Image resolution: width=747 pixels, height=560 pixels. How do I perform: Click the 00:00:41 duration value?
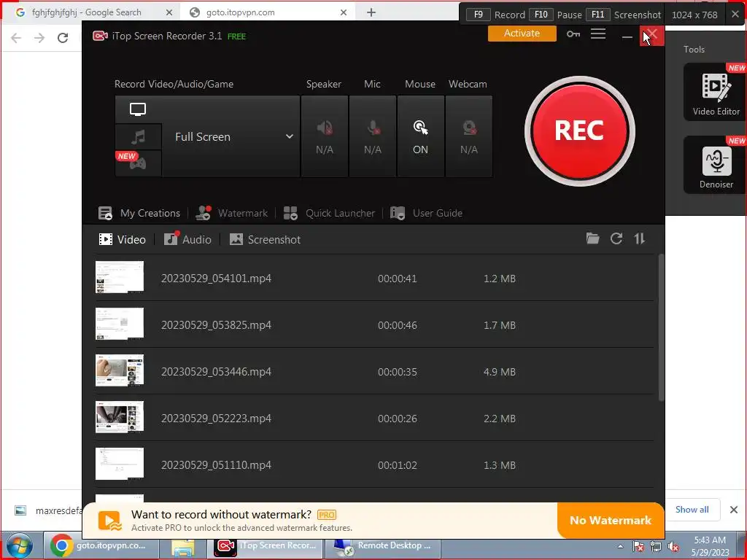[x=398, y=279]
